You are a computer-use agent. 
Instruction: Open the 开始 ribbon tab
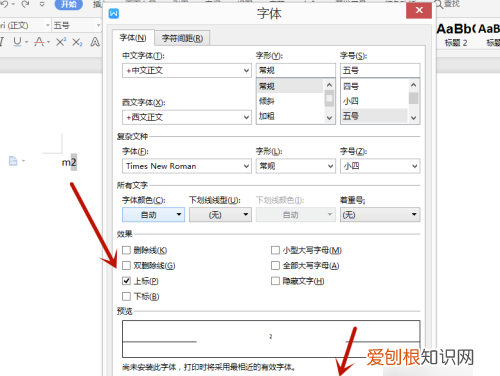69,4
